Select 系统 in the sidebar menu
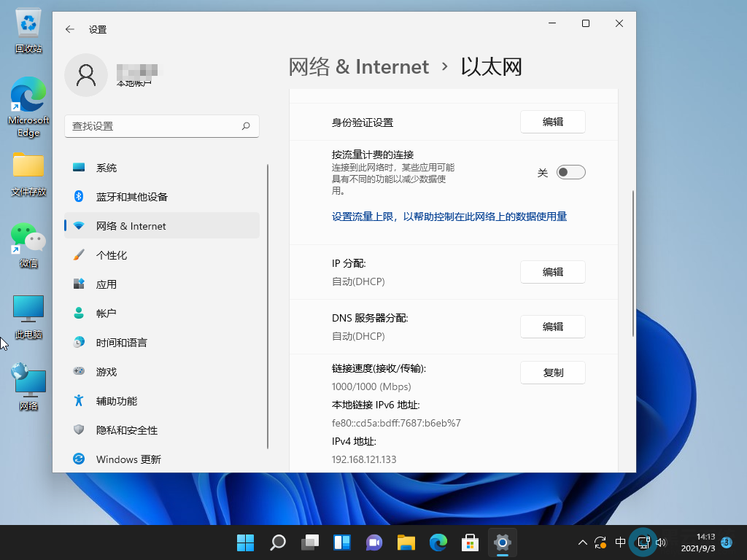Viewport: 747px width, 560px height. point(107,168)
